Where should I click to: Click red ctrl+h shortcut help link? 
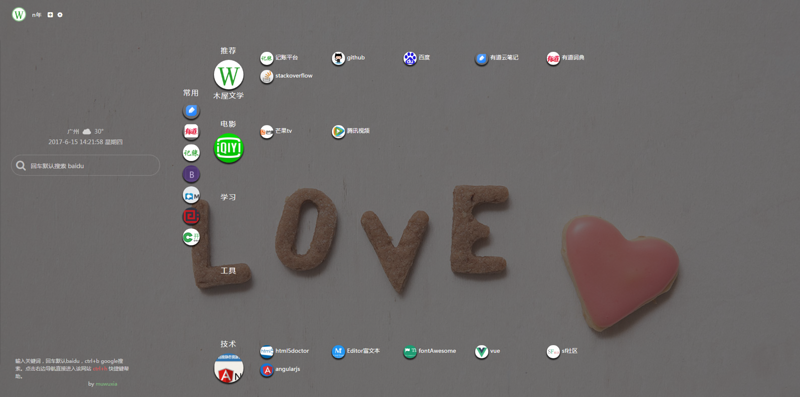(x=101, y=368)
